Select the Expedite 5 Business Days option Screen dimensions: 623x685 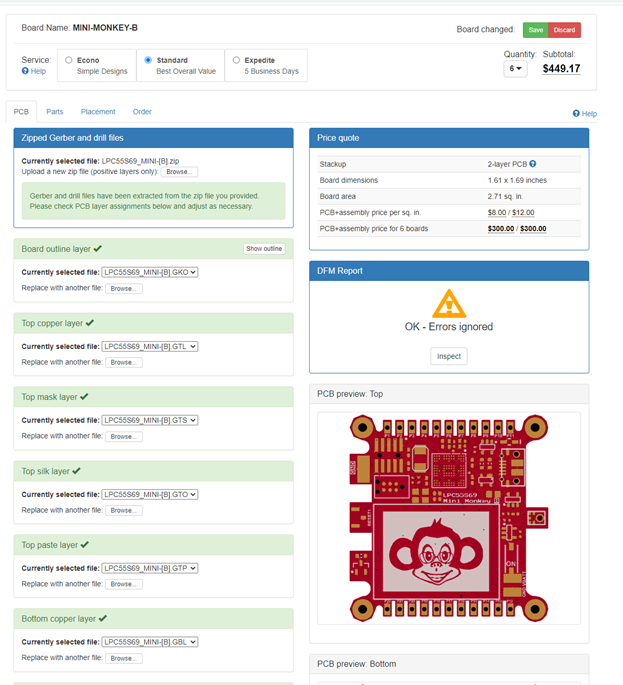pyautogui.click(x=236, y=60)
